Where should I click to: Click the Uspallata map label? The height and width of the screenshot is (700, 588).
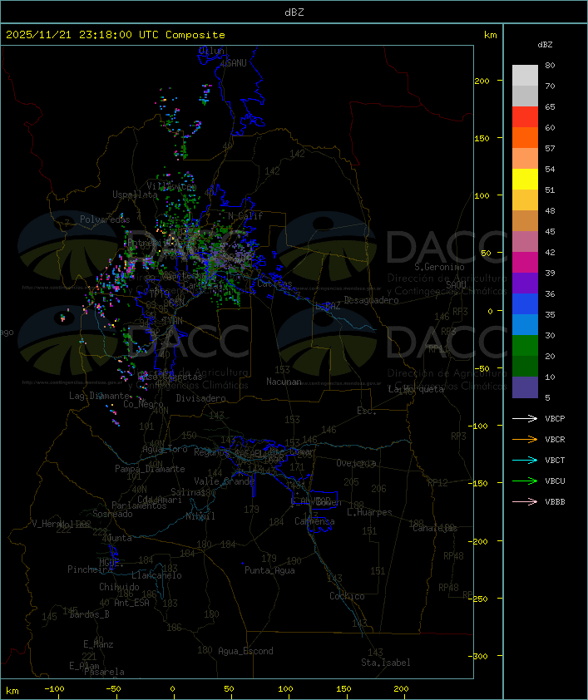(135, 195)
